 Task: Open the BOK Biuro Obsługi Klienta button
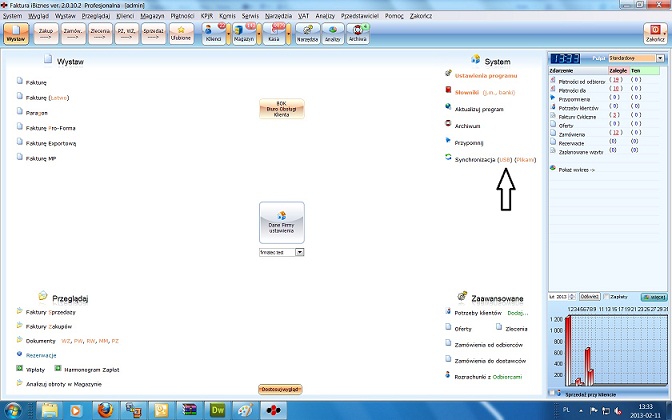click(x=282, y=109)
